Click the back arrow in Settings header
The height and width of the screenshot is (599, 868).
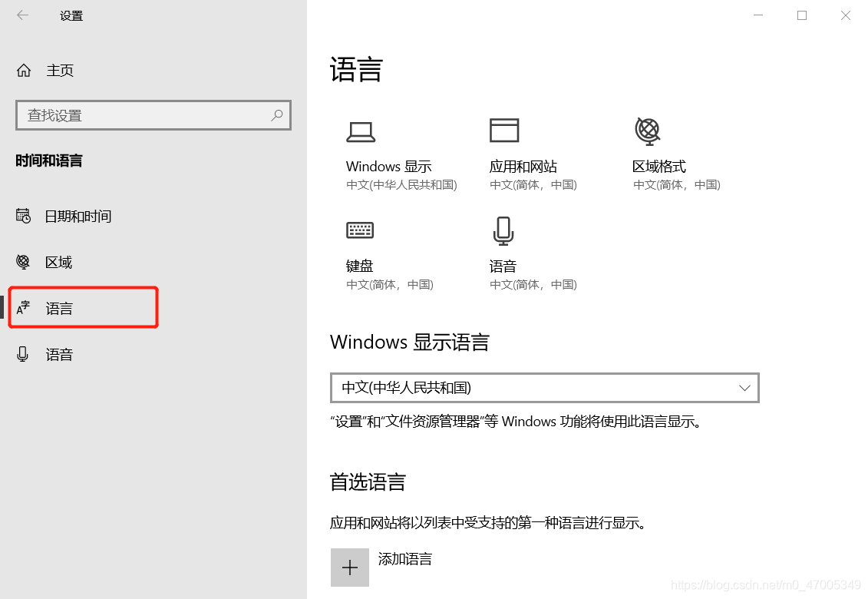[x=23, y=15]
